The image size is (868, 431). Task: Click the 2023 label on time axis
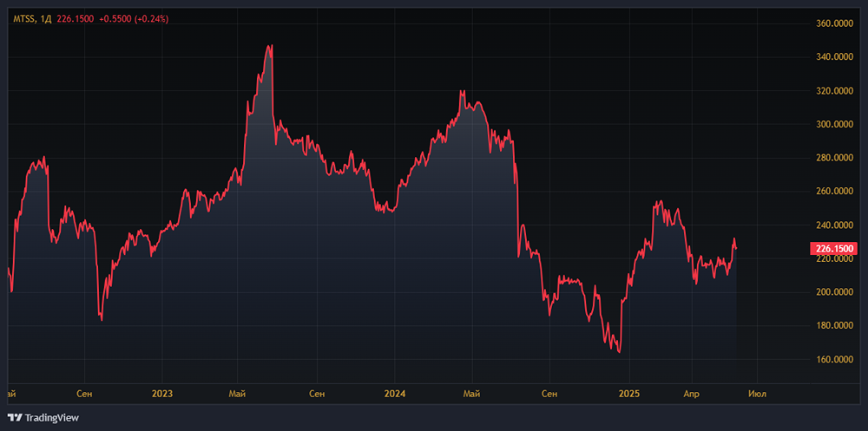point(161,394)
